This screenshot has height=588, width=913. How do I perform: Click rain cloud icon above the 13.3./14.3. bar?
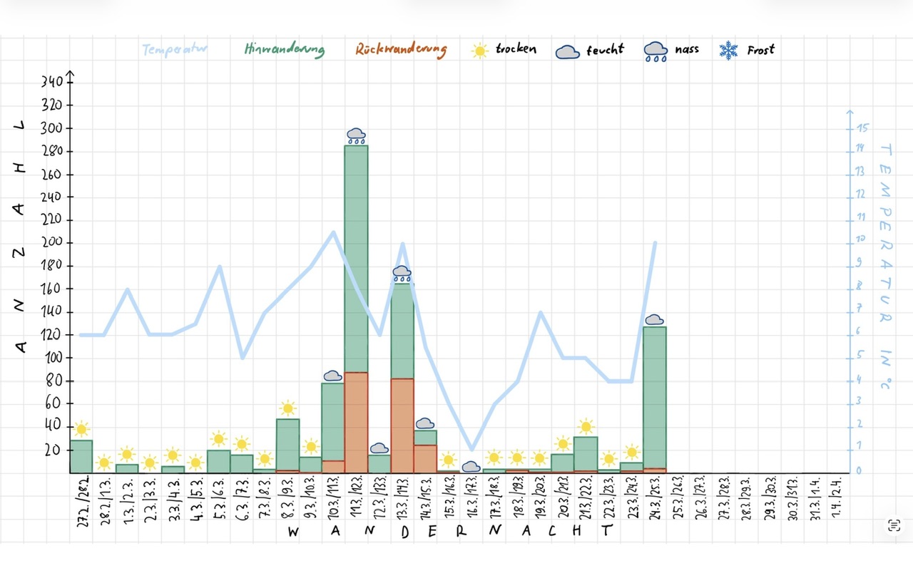tap(402, 273)
